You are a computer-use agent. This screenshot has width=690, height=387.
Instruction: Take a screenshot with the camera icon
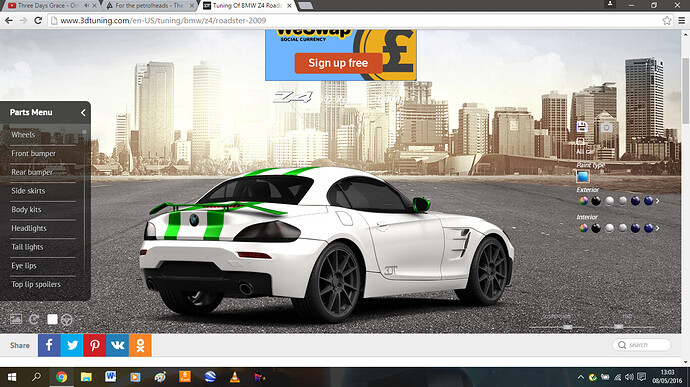tap(606, 127)
